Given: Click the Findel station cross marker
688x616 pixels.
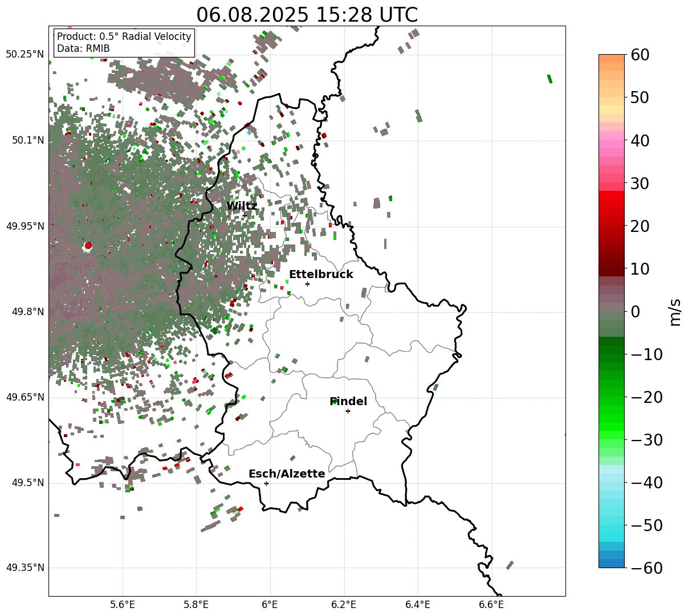Looking at the screenshot, I should (348, 411).
